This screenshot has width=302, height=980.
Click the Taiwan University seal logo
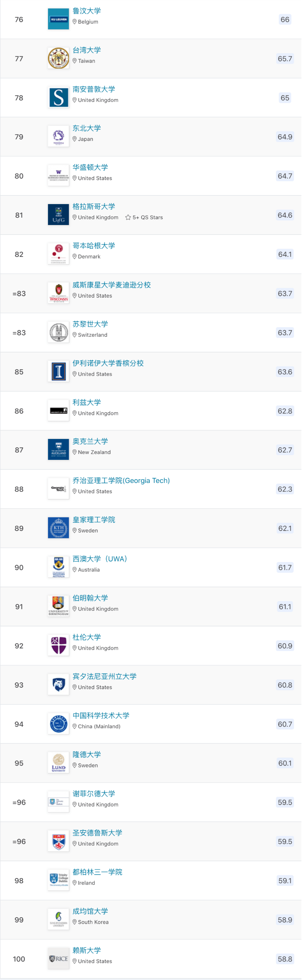(x=58, y=58)
